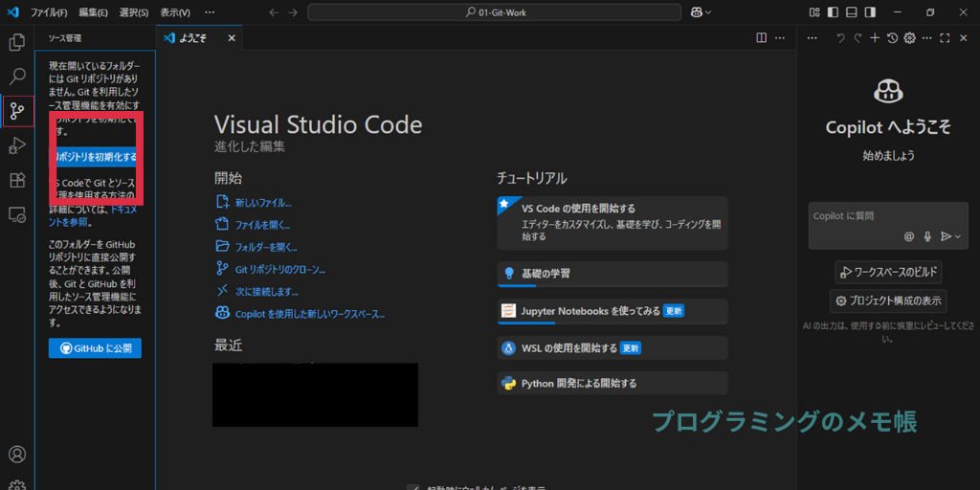Open views menu at chat panel left
The image size is (980, 490).
[x=812, y=38]
